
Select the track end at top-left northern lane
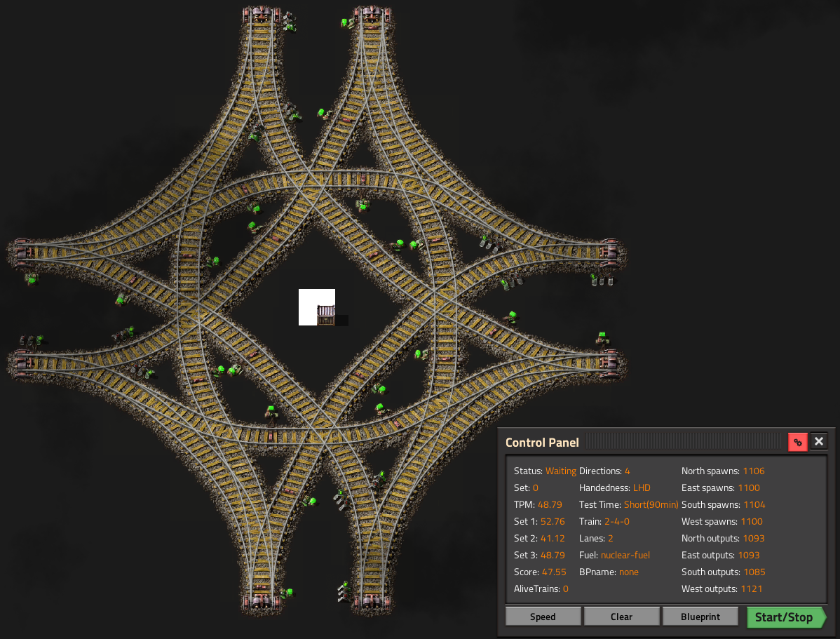(x=262, y=14)
